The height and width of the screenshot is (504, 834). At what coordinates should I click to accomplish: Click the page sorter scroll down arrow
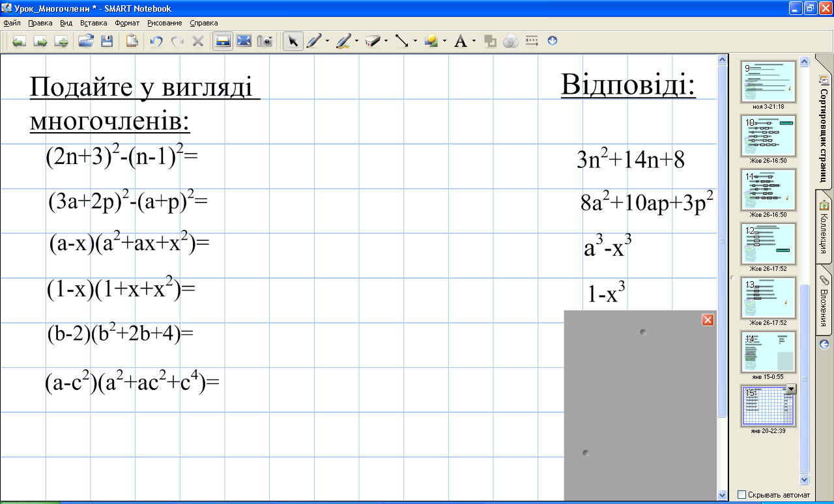click(804, 479)
